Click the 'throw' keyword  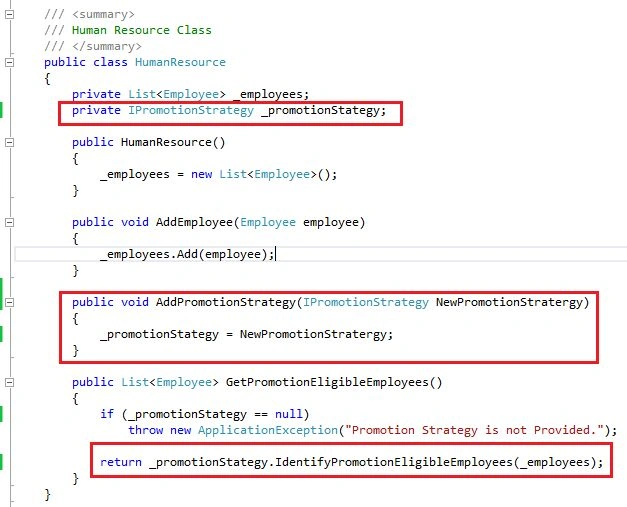point(146,430)
